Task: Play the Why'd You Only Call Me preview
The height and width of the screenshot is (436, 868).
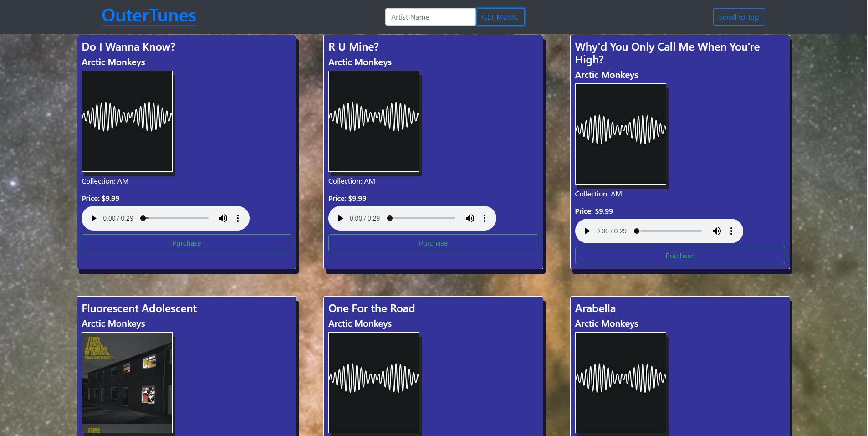Action: pyautogui.click(x=587, y=231)
